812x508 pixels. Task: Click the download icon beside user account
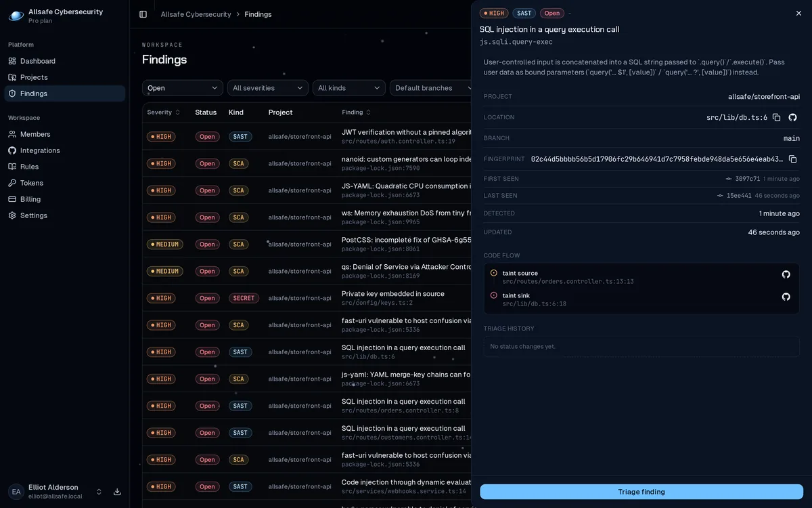tap(117, 492)
